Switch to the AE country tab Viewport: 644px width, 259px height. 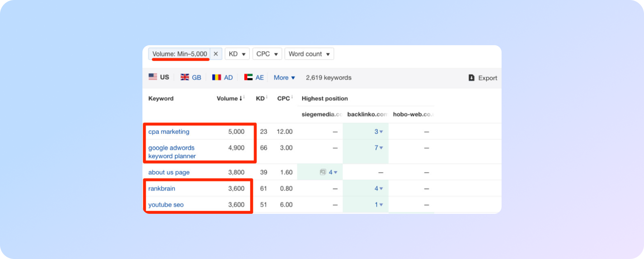pos(254,77)
